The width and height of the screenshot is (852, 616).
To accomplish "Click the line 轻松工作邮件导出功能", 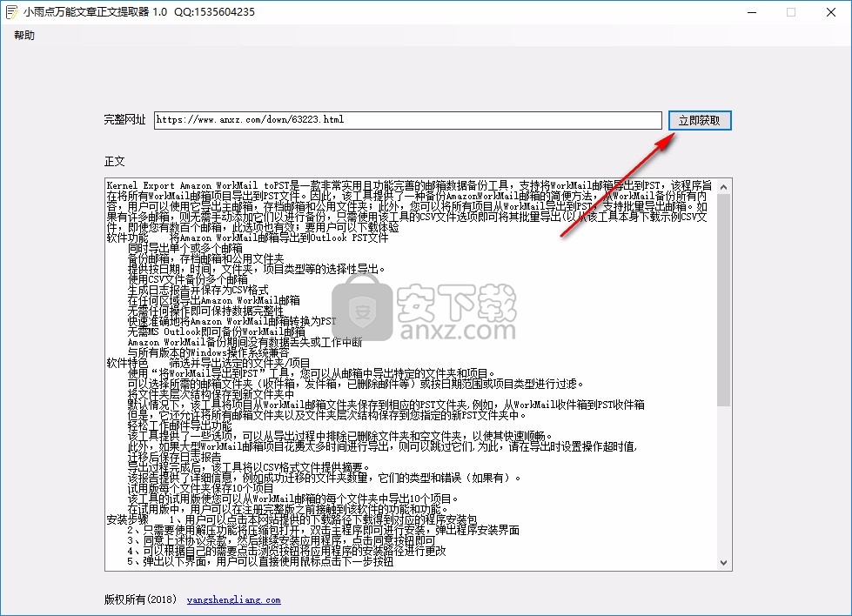I will click(x=180, y=425).
